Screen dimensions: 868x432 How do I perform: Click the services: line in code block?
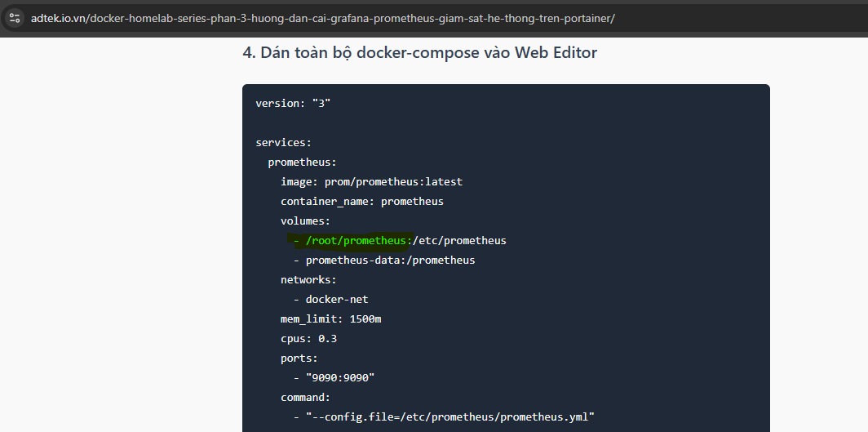[x=284, y=143]
